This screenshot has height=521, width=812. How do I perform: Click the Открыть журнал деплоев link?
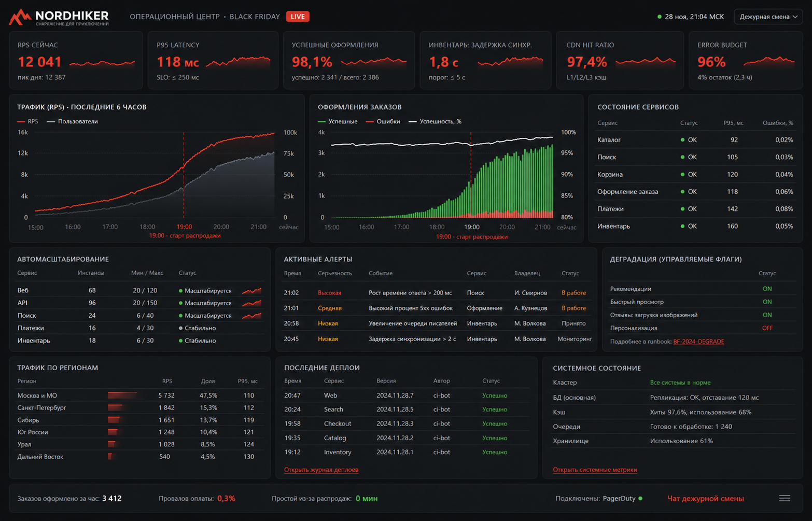321,470
